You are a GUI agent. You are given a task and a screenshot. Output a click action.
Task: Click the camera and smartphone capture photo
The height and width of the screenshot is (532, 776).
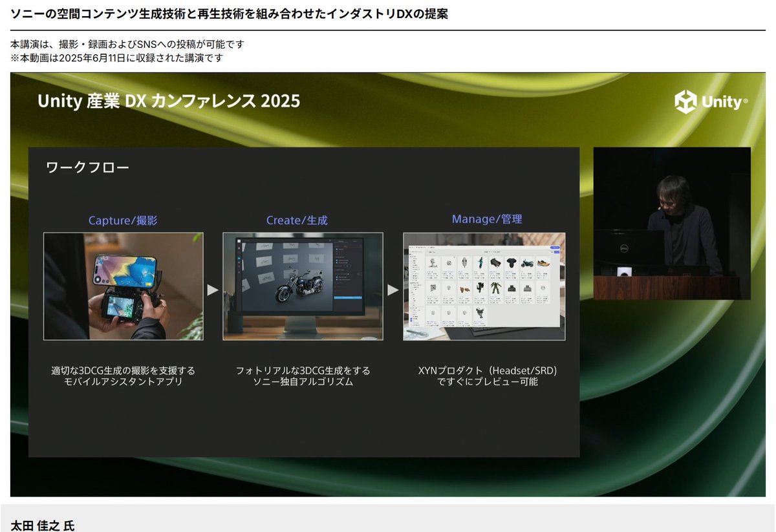pos(124,286)
